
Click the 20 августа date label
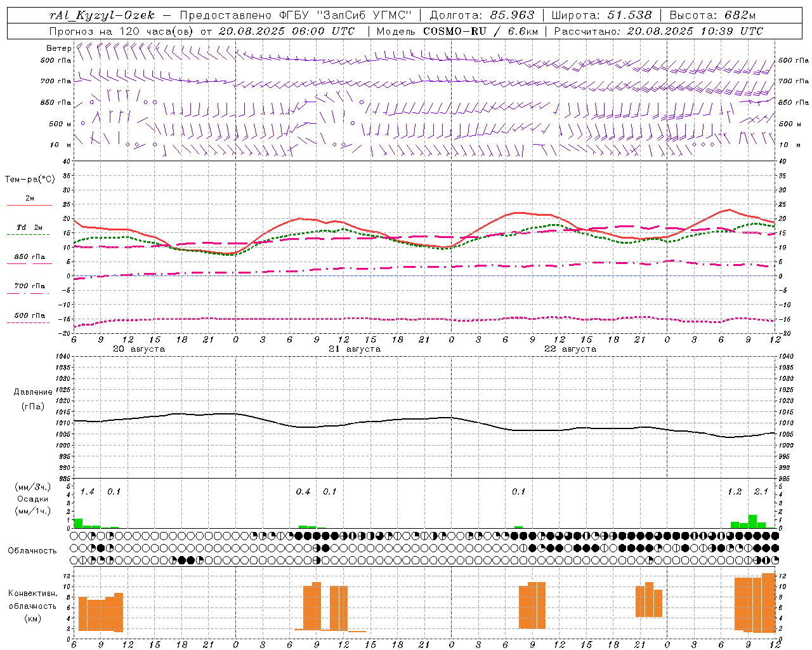(x=139, y=349)
